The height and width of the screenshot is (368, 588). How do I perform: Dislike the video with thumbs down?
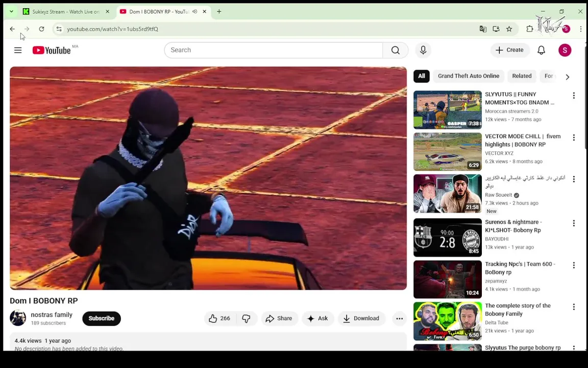247,318
